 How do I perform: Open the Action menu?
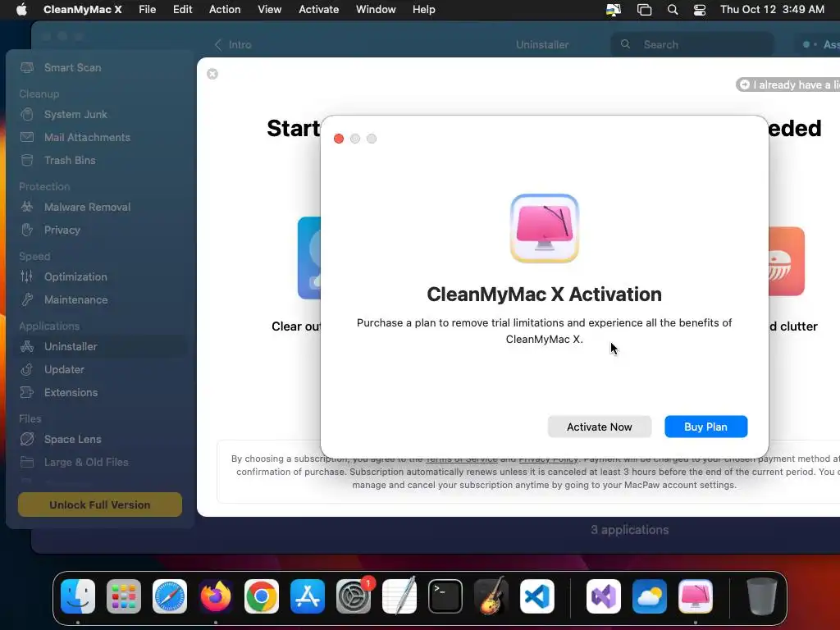pos(225,10)
